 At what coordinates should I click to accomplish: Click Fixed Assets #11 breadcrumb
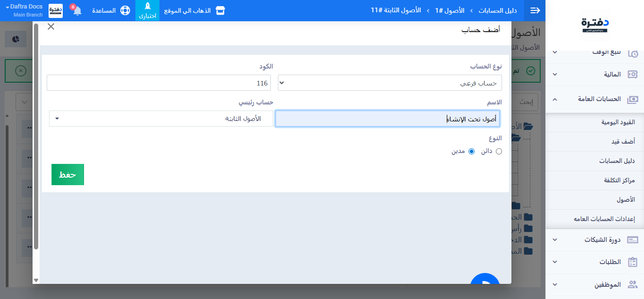pyautogui.click(x=396, y=10)
